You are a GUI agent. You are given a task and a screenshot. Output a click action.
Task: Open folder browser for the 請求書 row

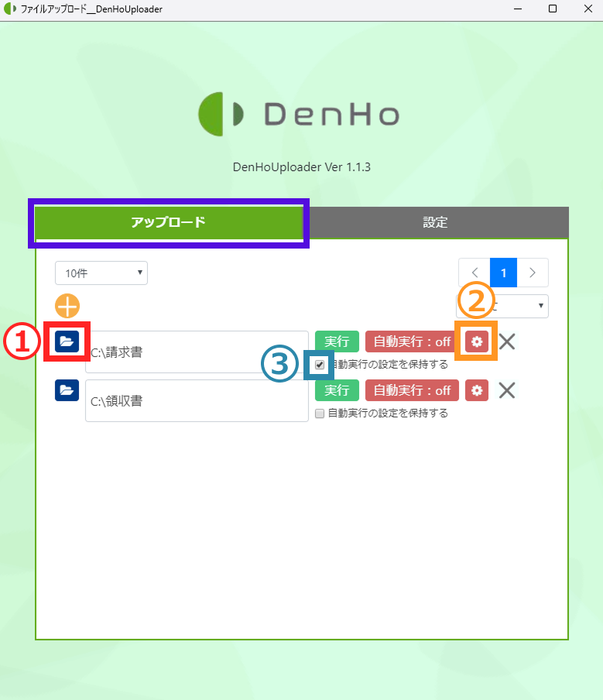pos(67,341)
